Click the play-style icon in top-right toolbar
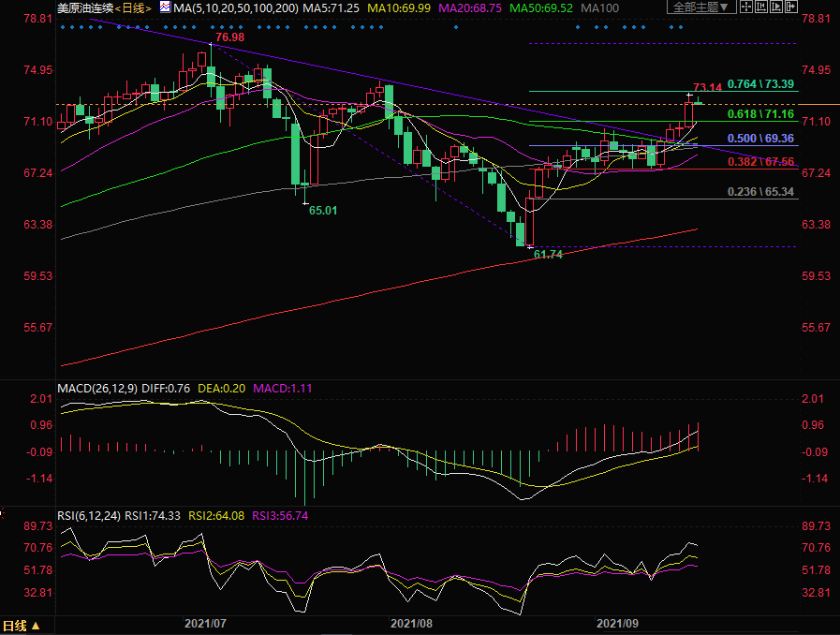The height and width of the screenshot is (635, 840). coord(778,7)
